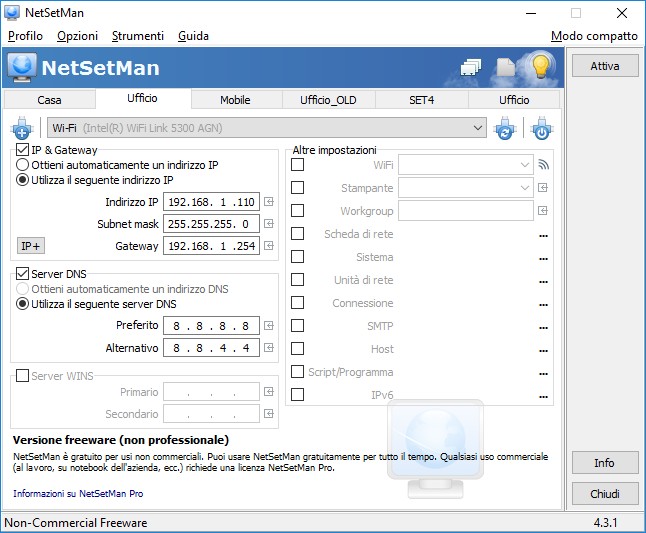Switch to Modo compatto

click(x=594, y=36)
